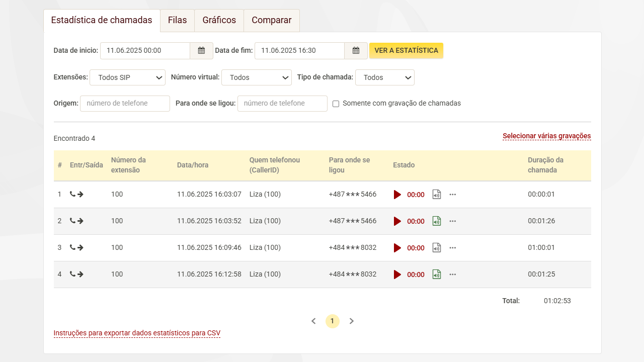Expand the Tipo de chamada dropdown
This screenshot has height=362, width=644.
[384, 77]
